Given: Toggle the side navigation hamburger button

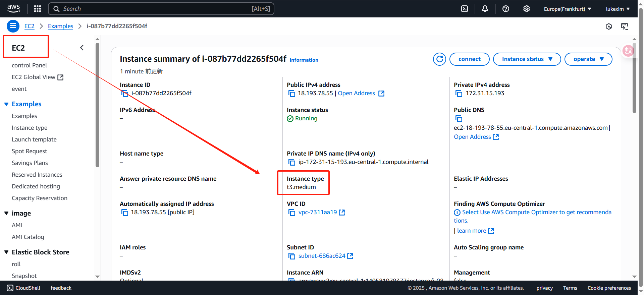Looking at the screenshot, I should (13, 26).
